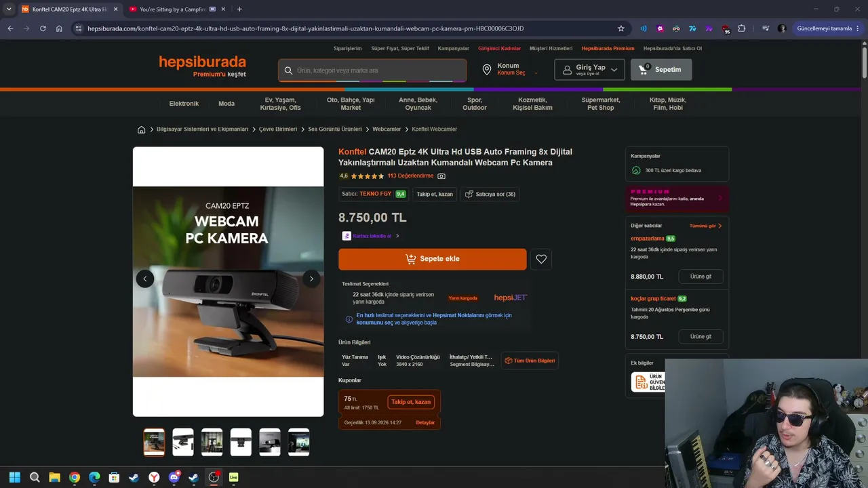
Task: Open Tüm Ürün Bilgileri details
Action: coord(530,361)
